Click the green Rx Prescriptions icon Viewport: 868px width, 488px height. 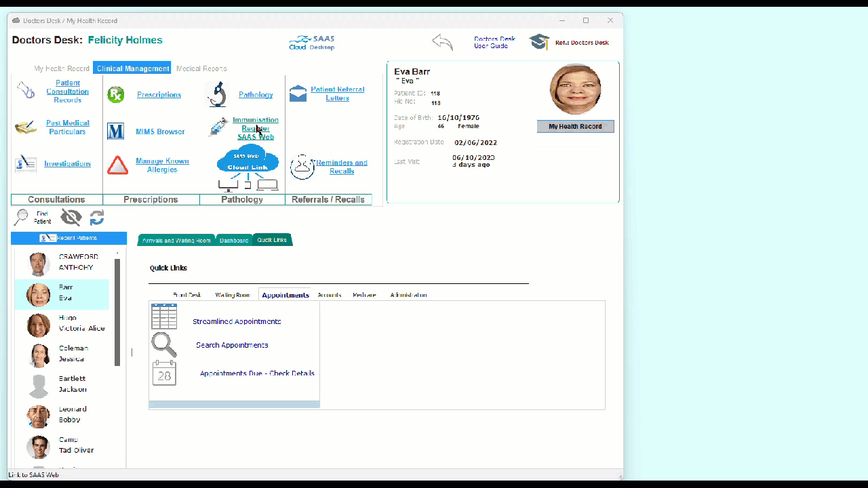coord(116,95)
